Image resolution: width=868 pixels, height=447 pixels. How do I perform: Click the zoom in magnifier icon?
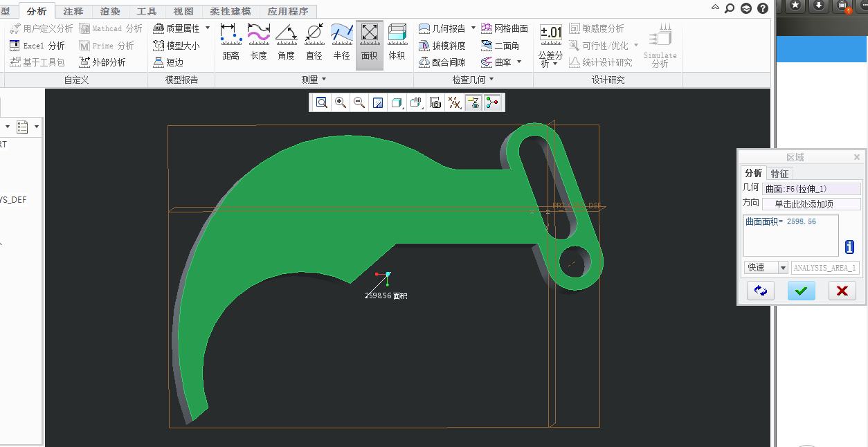coord(341,102)
